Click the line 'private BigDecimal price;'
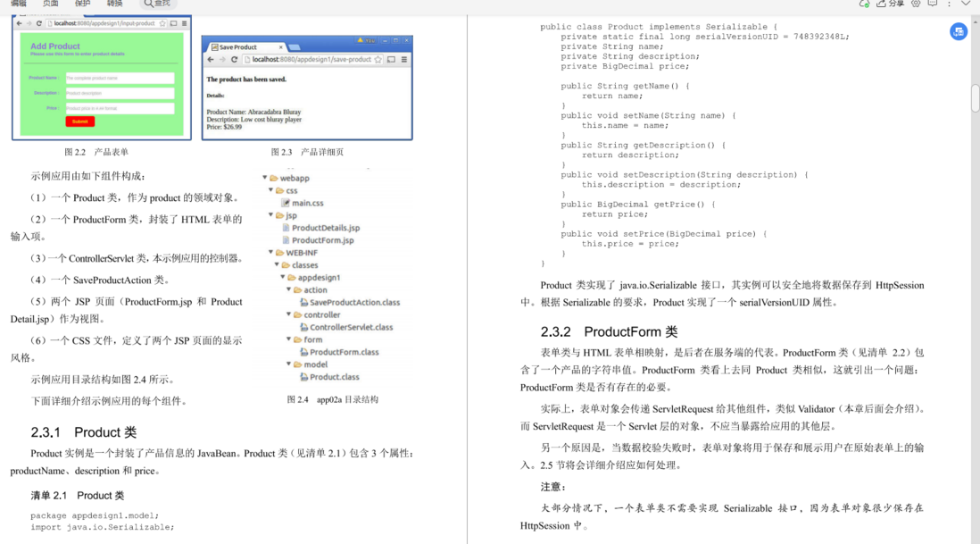Screen dimensions: 980x544 625,66
